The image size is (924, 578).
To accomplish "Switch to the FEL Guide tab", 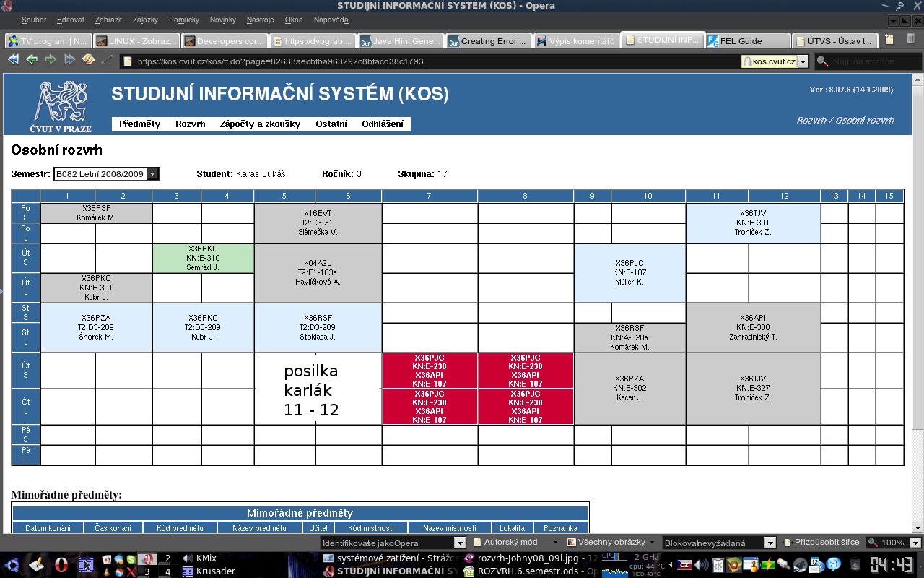I will tap(746, 41).
